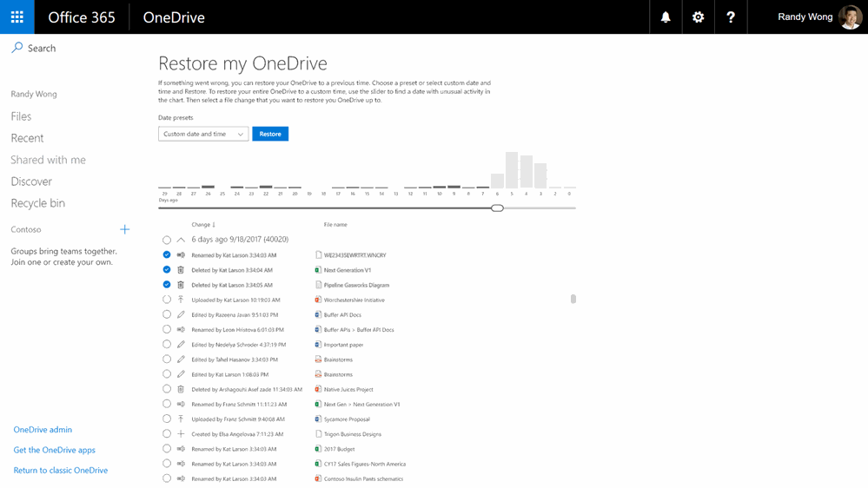Click the plus icon next to Contoso
Screen dimensions: 868x488
124,229
